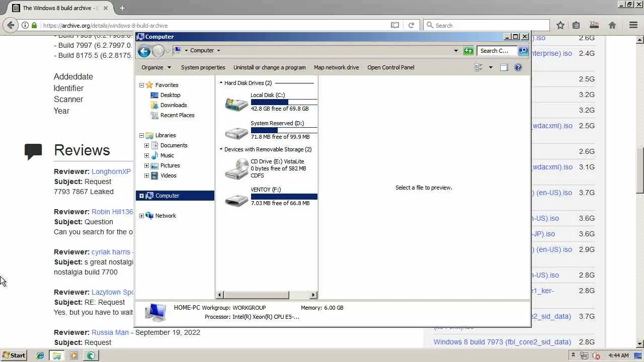Collapse the Hard Disk Drives group
The image size is (644, 362).
(221, 83)
